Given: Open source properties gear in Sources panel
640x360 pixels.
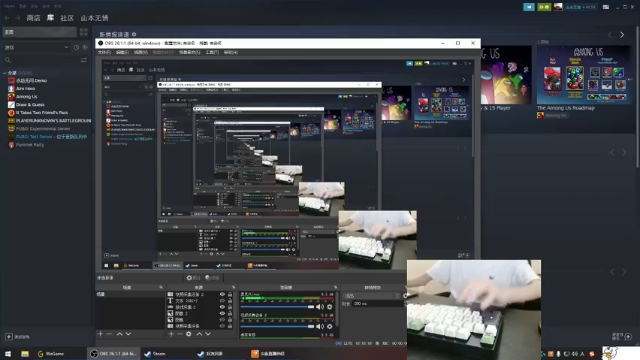Looking at the screenshot, I should tap(189, 334).
